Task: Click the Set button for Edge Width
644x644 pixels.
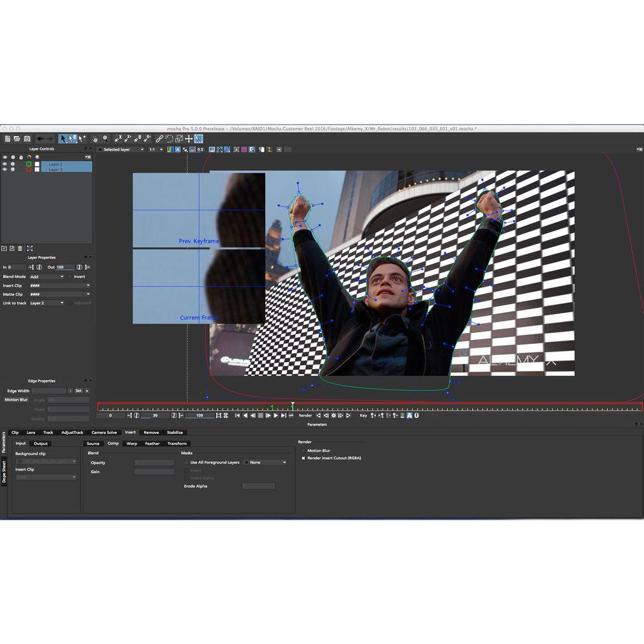Action: [x=79, y=390]
